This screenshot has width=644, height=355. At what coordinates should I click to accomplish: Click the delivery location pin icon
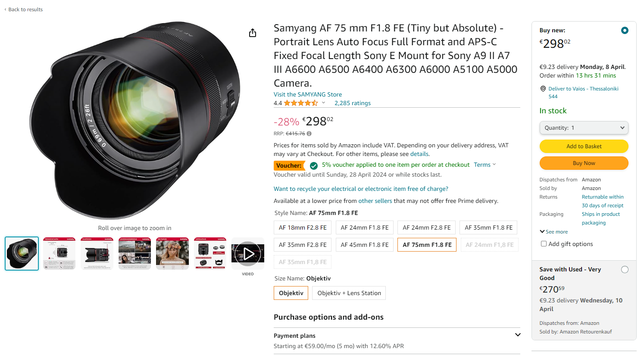click(543, 89)
